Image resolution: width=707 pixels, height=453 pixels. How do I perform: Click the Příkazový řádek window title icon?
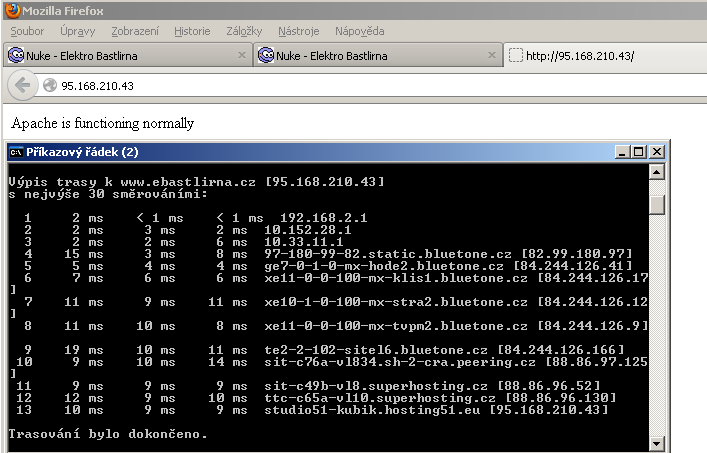pyautogui.click(x=16, y=152)
